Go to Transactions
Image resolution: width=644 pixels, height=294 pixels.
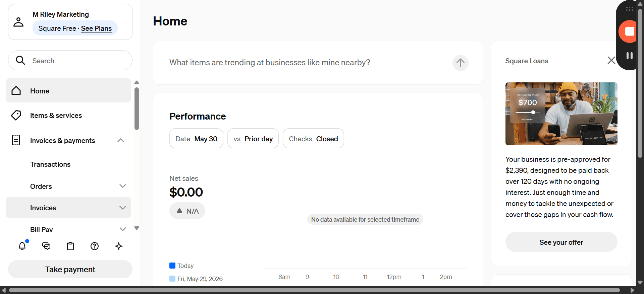[x=50, y=164]
